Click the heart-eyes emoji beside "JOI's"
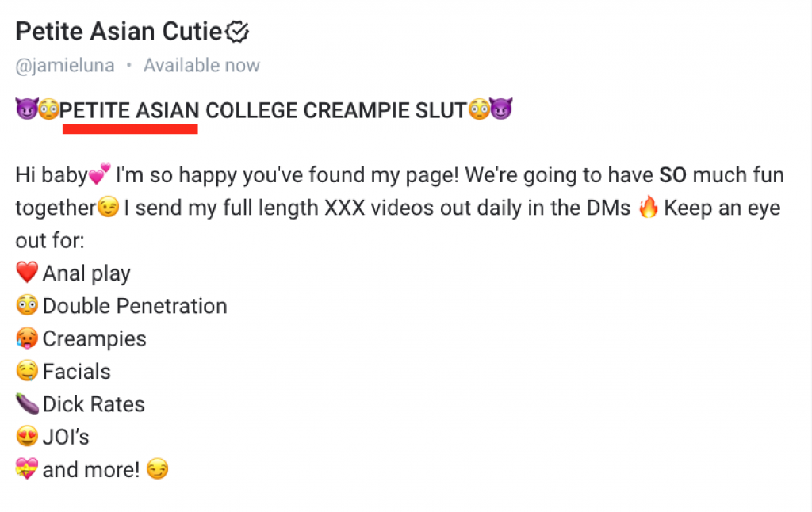The image size is (812, 512). click(x=27, y=437)
